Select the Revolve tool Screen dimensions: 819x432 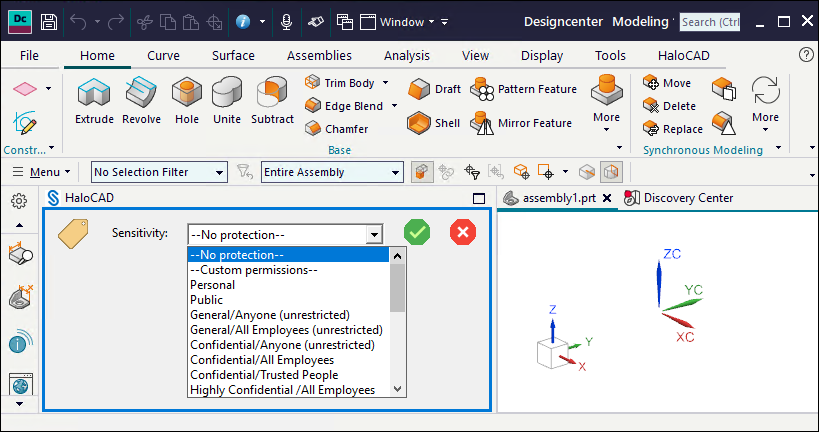(142, 101)
